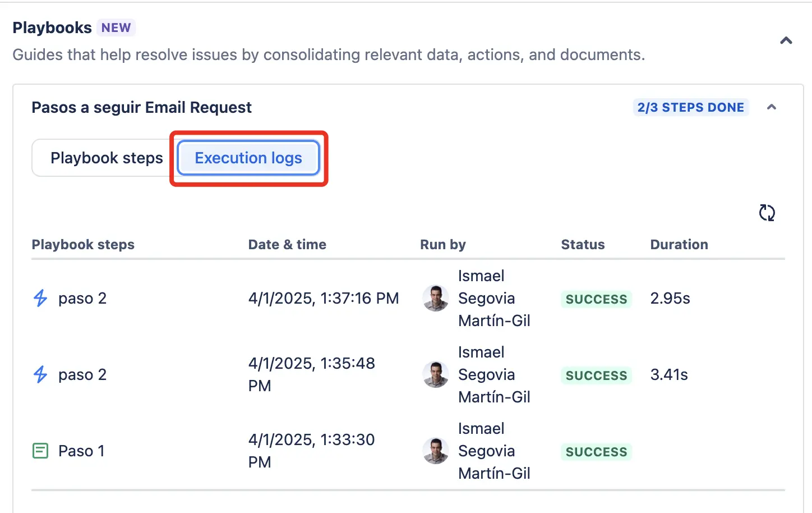Click the duration value '3.41s'
The image size is (812, 513).
(x=669, y=374)
